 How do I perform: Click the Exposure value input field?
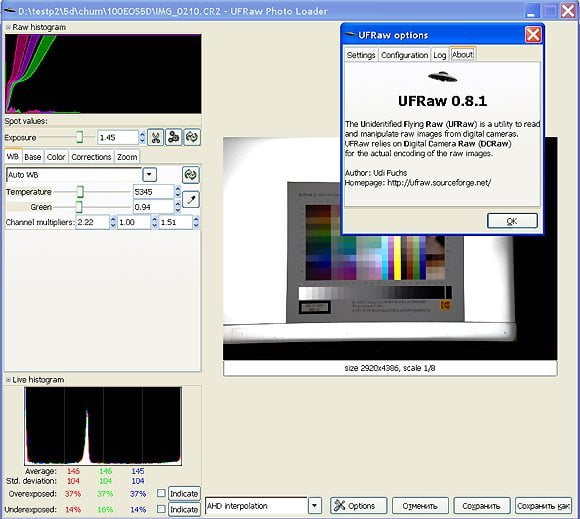click(118, 138)
